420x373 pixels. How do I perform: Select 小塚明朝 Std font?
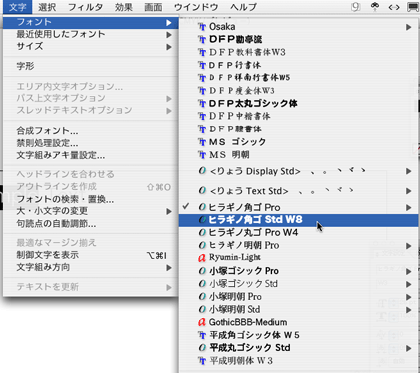pyautogui.click(x=299, y=310)
